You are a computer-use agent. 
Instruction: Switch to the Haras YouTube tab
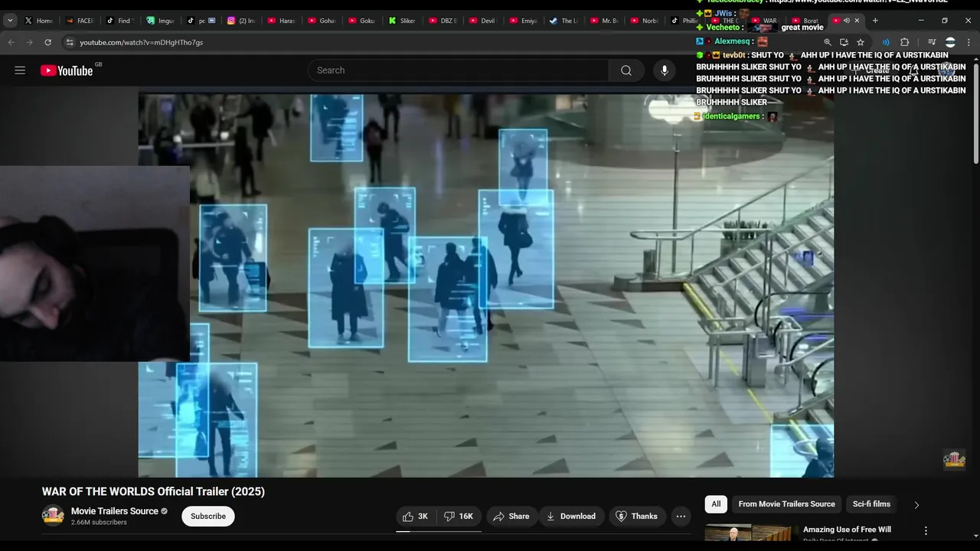point(282,21)
